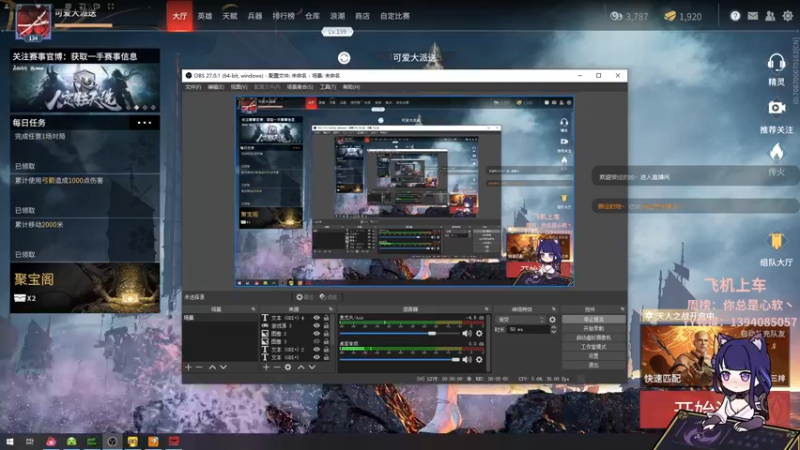800x450 pixels.
Task: Click microphone volume slider handle
Action: click(x=432, y=333)
